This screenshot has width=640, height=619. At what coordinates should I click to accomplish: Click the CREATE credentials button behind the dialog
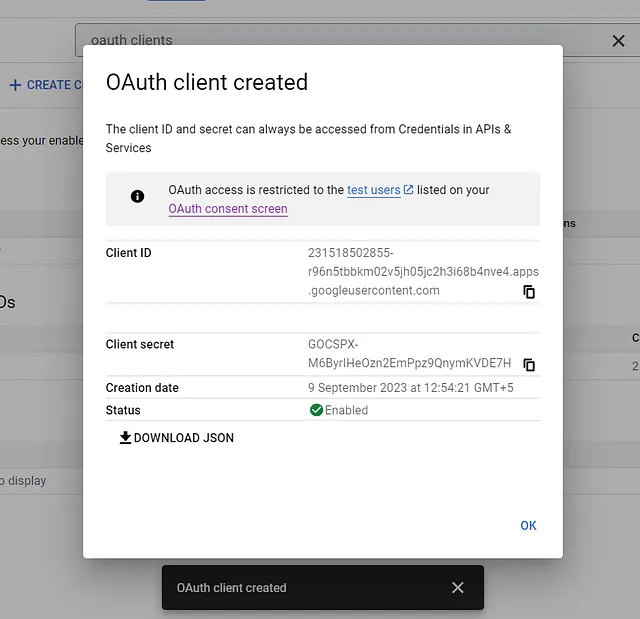click(x=46, y=85)
